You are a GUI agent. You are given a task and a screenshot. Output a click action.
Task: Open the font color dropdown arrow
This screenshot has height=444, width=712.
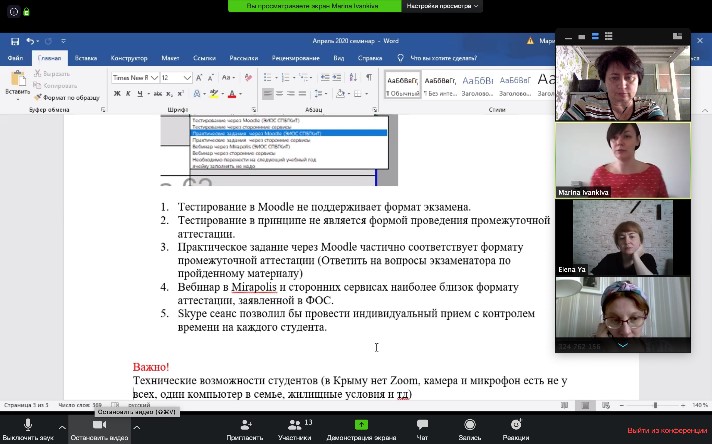241,94
